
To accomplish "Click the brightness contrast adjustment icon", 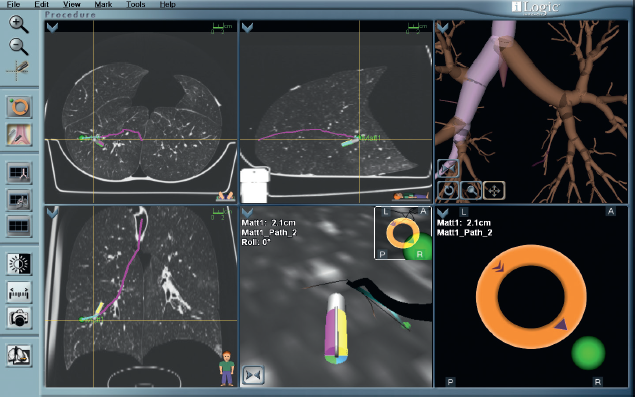I will pos(19,264).
